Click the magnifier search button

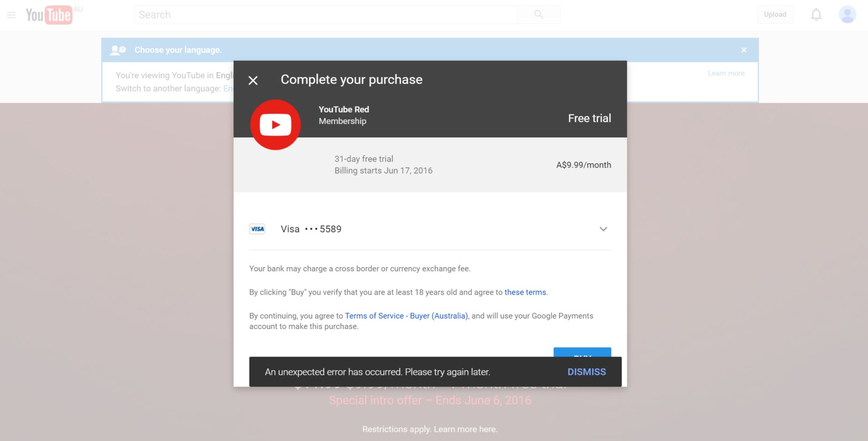(x=539, y=15)
